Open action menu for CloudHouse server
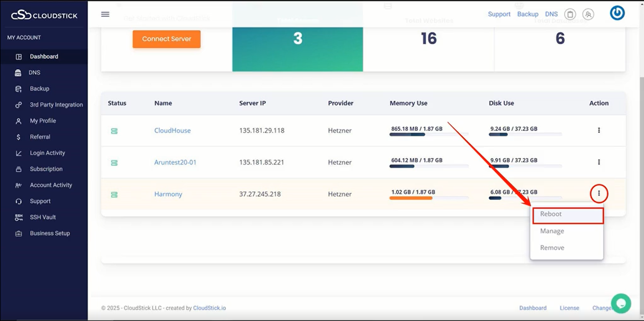This screenshot has width=644, height=321. 598,130
